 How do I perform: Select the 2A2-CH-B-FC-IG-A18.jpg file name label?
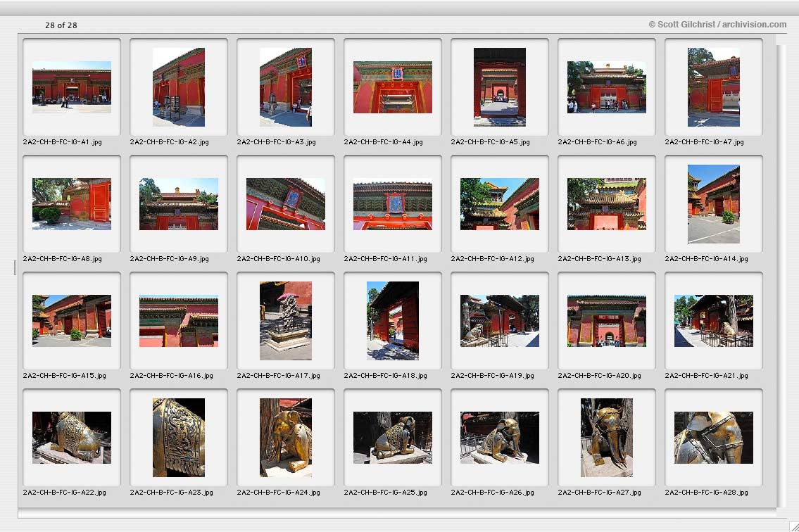(386, 376)
